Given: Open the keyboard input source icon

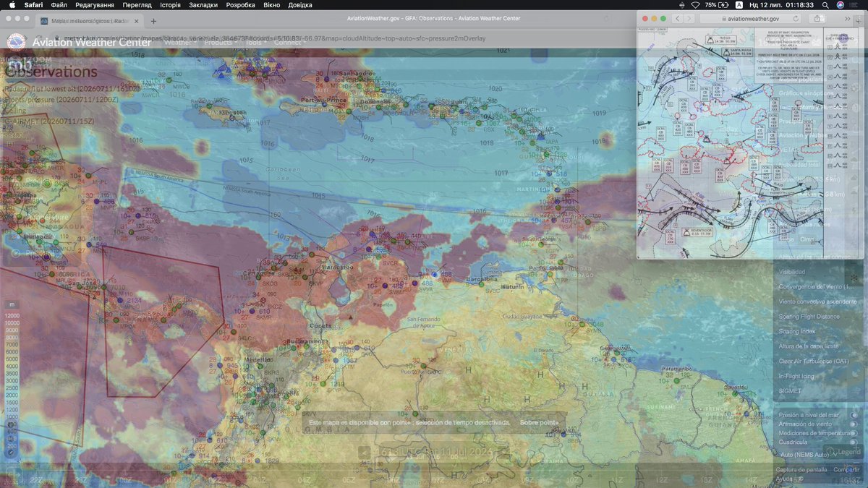Looking at the screenshot, I should (739, 4).
